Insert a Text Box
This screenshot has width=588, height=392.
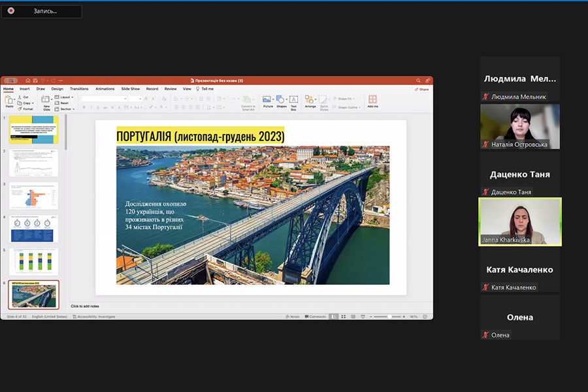(x=293, y=100)
